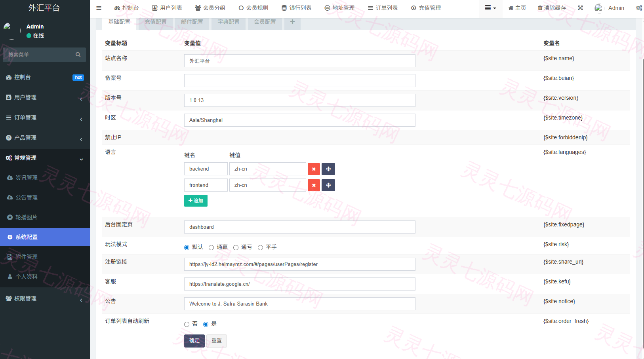Select 默认 play mode radio
Image resolution: width=644 pixels, height=359 pixels.
(x=187, y=247)
